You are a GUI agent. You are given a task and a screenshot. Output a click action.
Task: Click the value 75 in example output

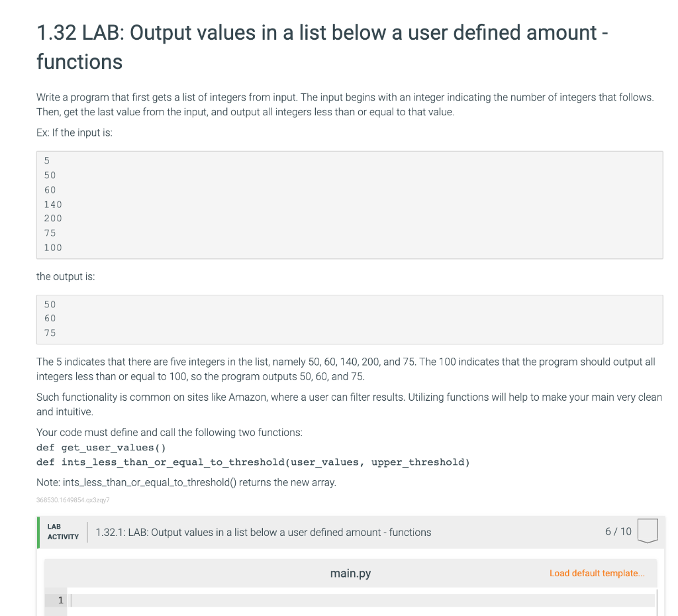tap(50, 333)
